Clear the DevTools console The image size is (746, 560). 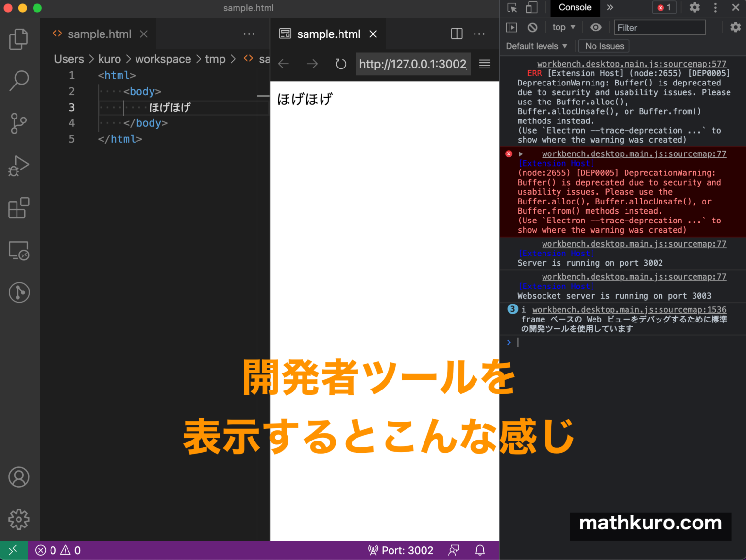[x=532, y=27]
